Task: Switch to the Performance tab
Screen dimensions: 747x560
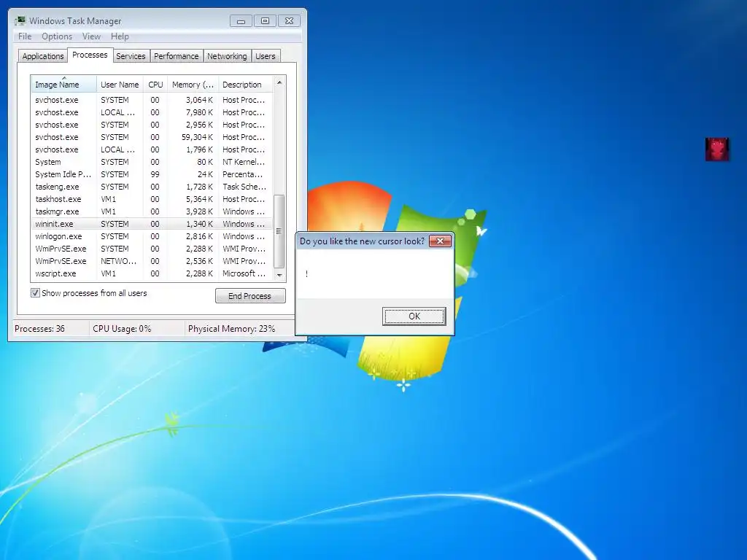Action: pyautogui.click(x=177, y=56)
